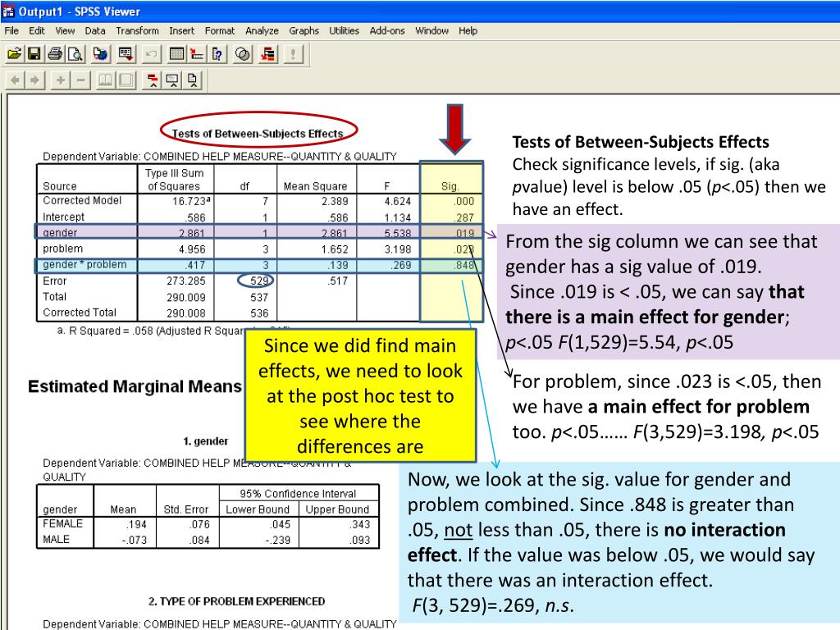This screenshot has height=630, width=840.
Task: Open the Variables icon with question mark
Action: tap(217, 54)
